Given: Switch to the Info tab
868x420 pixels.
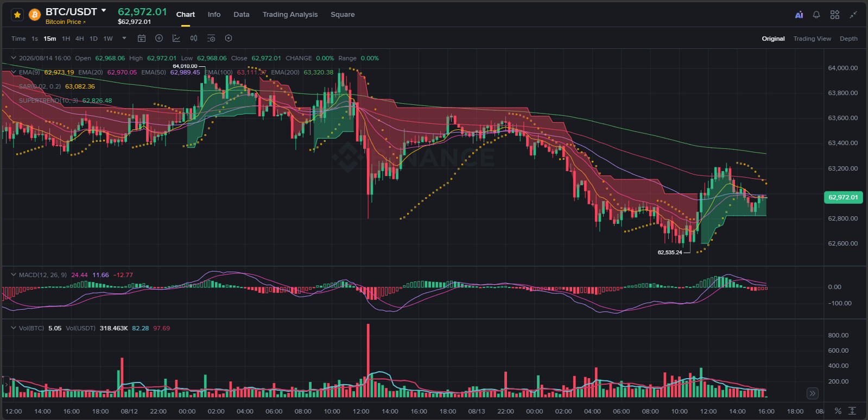Looking at the screenshot, I should [x=214, y=15].
